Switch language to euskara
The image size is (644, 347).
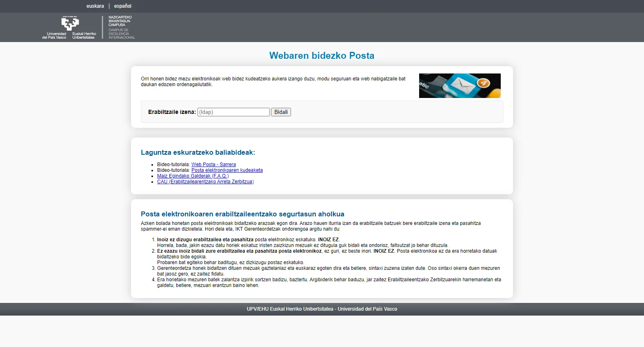pyautogui.click(x=95, y=6)
